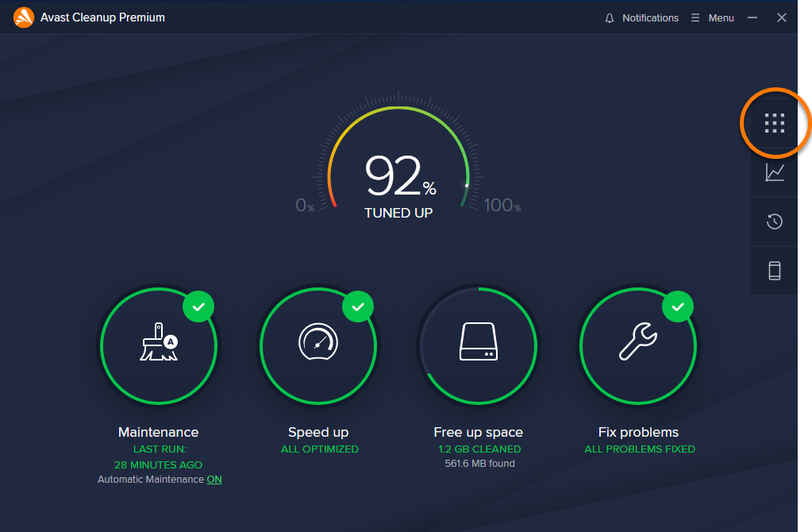Click the Speed up label
The image size is (812, 532).
point(318,432)
